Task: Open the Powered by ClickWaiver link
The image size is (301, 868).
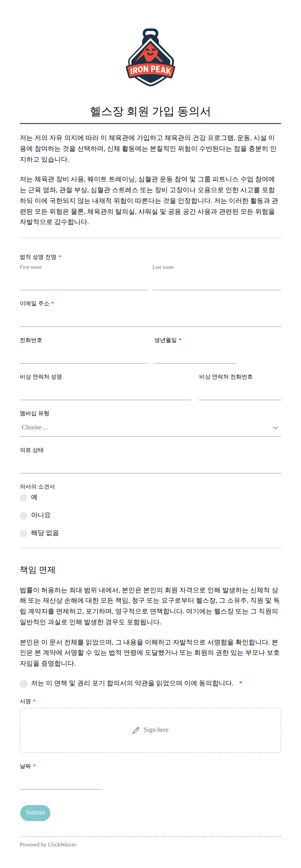Action: (48, 845)
